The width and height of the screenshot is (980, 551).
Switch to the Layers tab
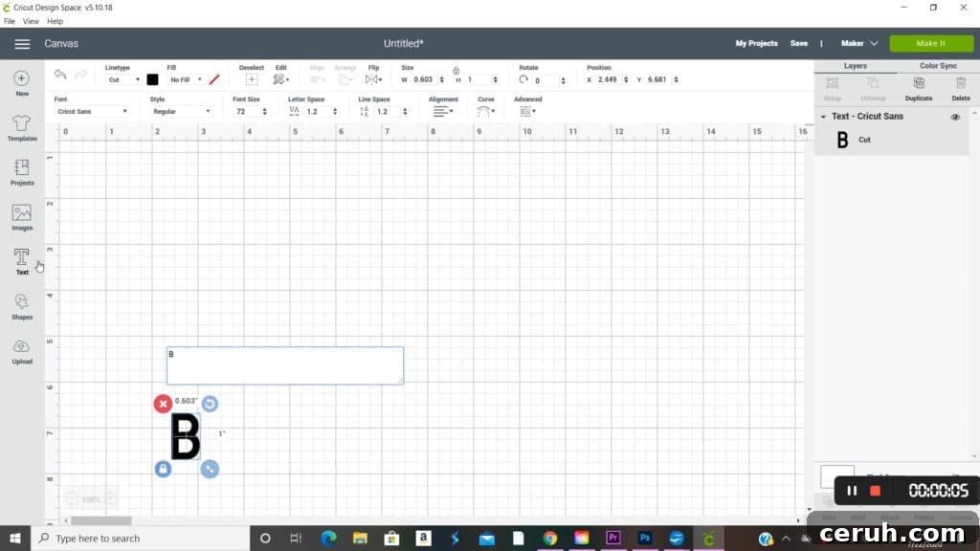855,66
